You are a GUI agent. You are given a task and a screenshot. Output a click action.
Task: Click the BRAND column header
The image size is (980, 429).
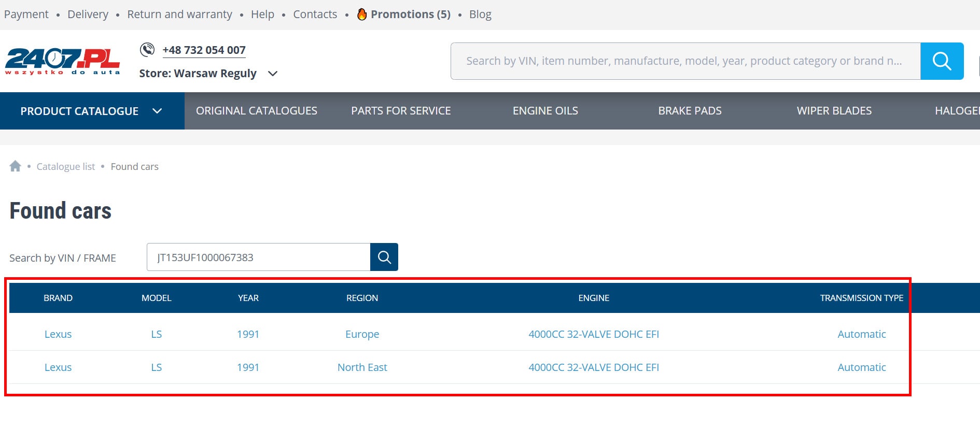(58, 298)
